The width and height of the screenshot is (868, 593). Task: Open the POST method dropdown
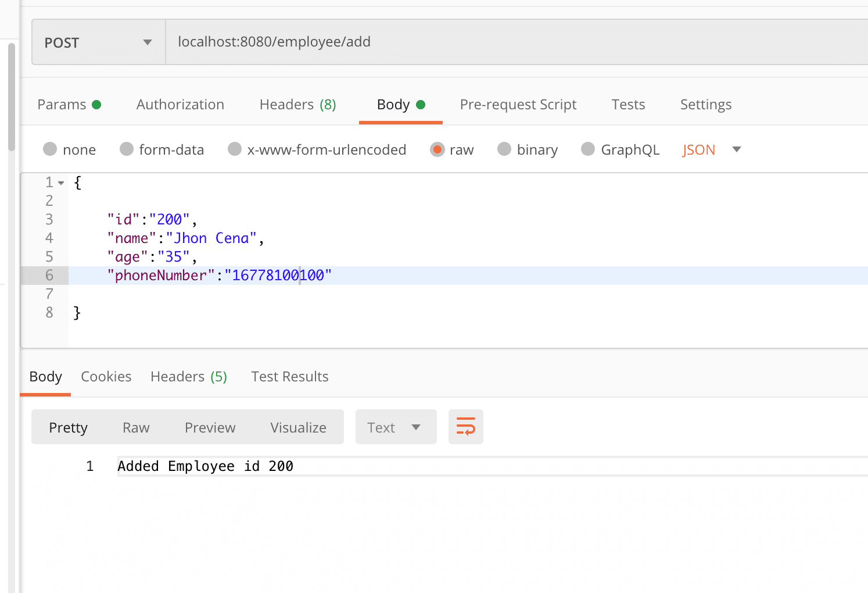click(x=99, y=42)
